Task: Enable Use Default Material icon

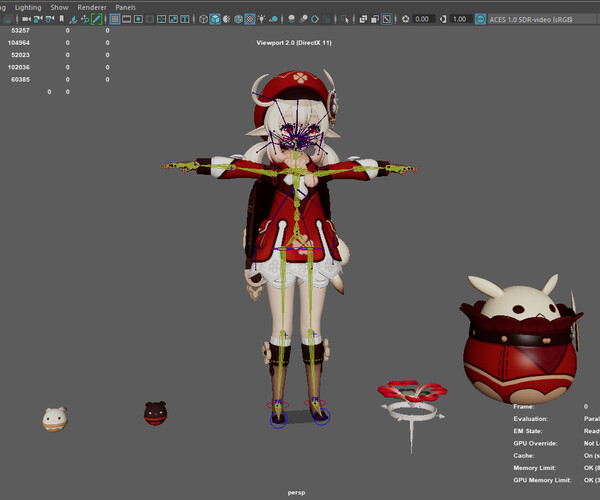Action: tap(227, 19)
